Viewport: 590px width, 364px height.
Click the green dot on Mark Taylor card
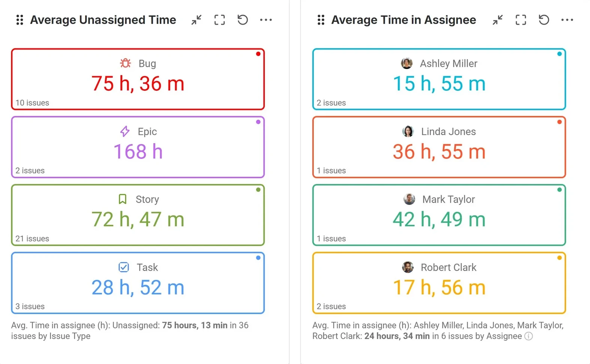pyautogui.click(x=560, y=190)
